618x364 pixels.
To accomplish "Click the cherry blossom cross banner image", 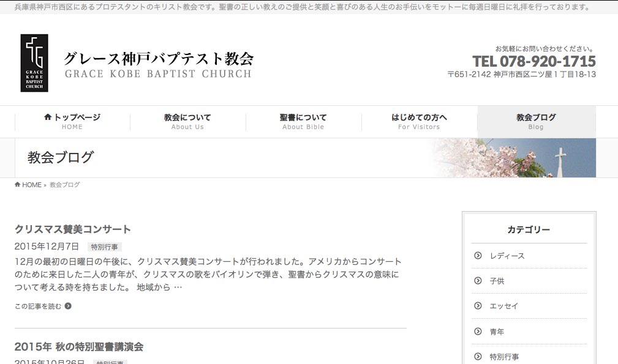I will (513, 158).
